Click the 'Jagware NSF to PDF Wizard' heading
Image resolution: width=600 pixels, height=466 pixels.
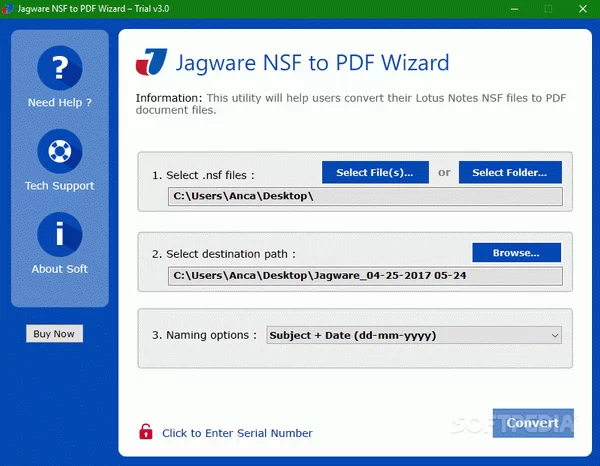click(312, 63)
